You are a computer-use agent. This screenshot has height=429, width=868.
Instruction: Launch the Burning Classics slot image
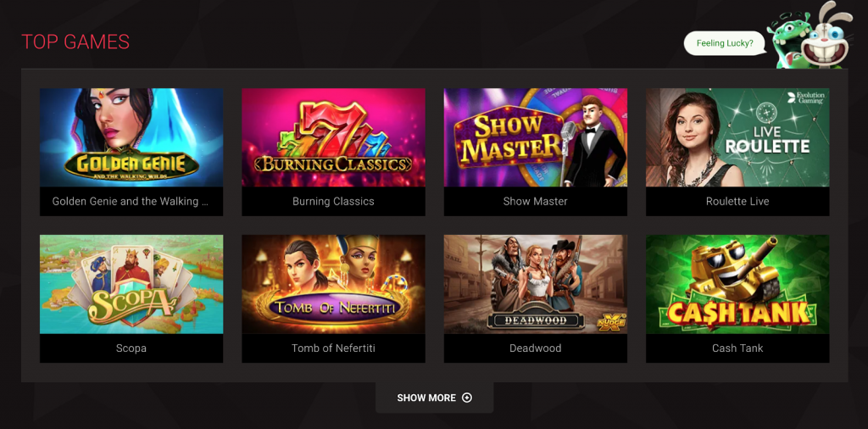pyautogui.click(x=333, y=137)
